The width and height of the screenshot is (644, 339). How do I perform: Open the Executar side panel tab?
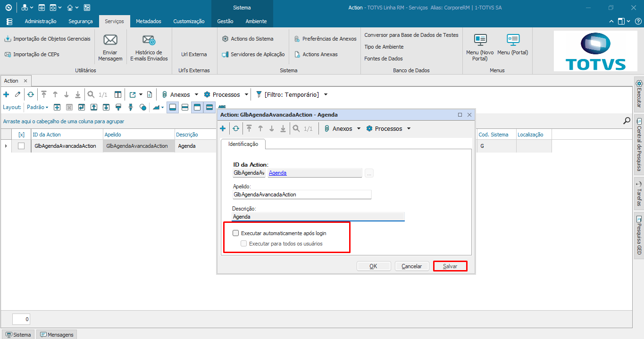[x=639, y=93]
